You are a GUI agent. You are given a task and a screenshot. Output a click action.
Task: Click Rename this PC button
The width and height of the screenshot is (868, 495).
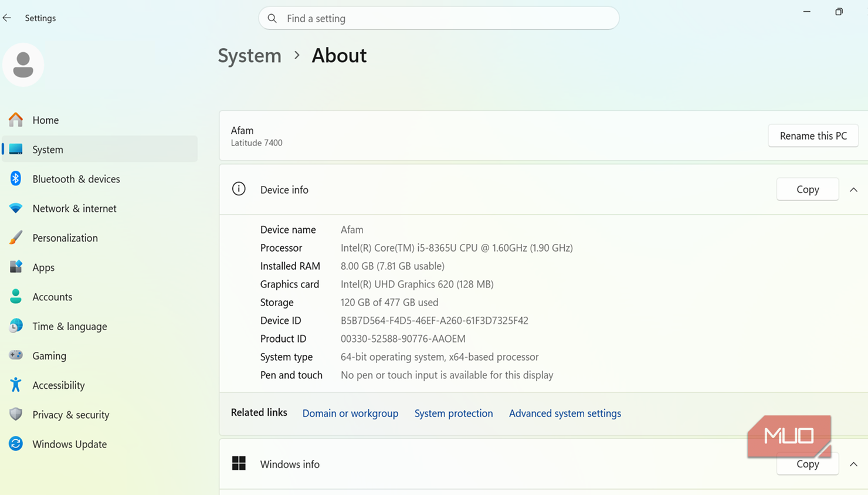click(813, 135)
